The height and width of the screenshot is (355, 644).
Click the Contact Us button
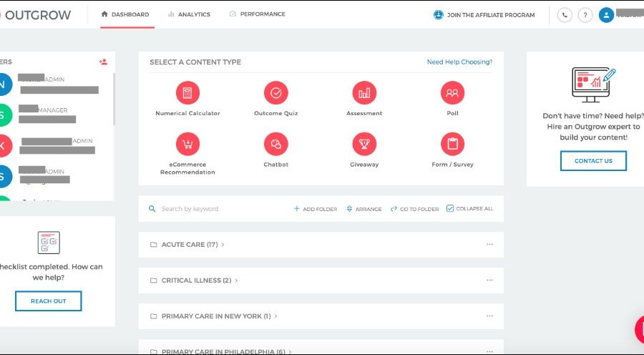[x=593, y=161]
